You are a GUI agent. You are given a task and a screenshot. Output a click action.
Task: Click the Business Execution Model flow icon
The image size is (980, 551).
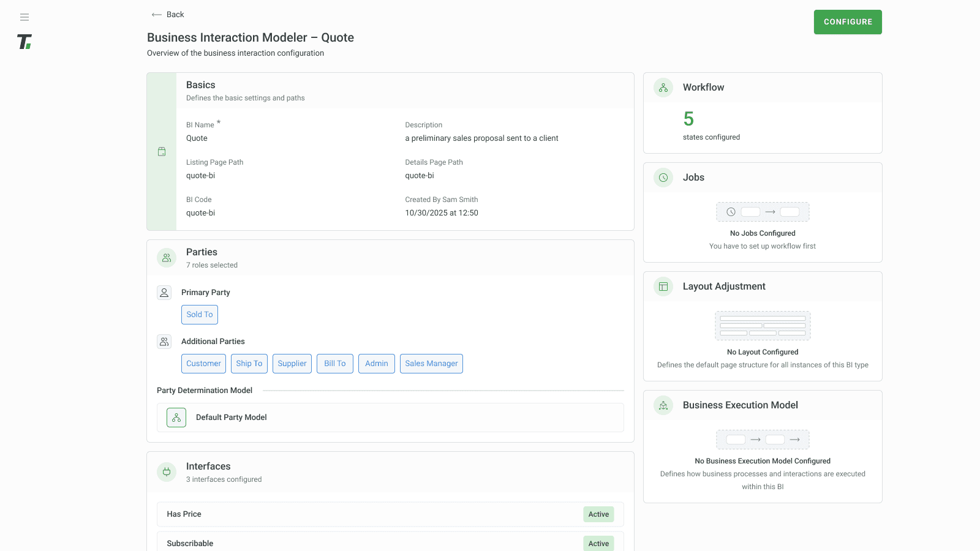tap(663, 405)
